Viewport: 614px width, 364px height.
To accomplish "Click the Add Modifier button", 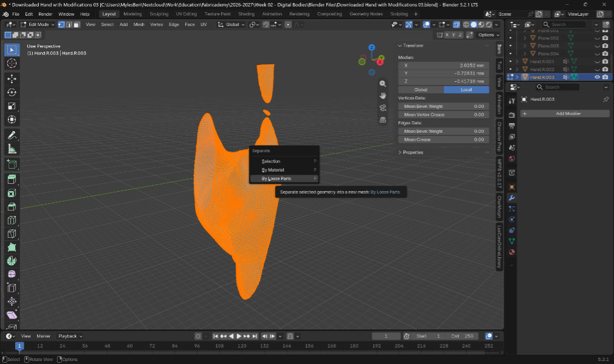I will tap(565, 113).
